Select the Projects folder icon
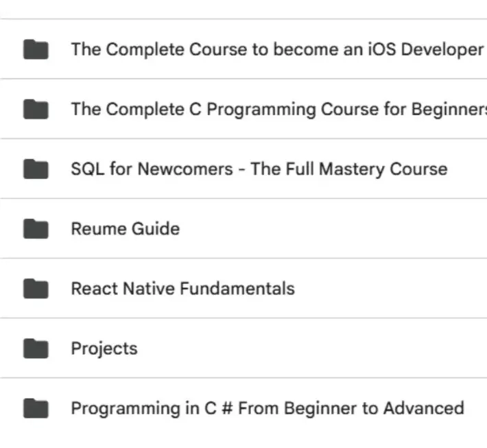Image resolution: width=487 pixels, height=448 pixels. [x=36, y=349]
